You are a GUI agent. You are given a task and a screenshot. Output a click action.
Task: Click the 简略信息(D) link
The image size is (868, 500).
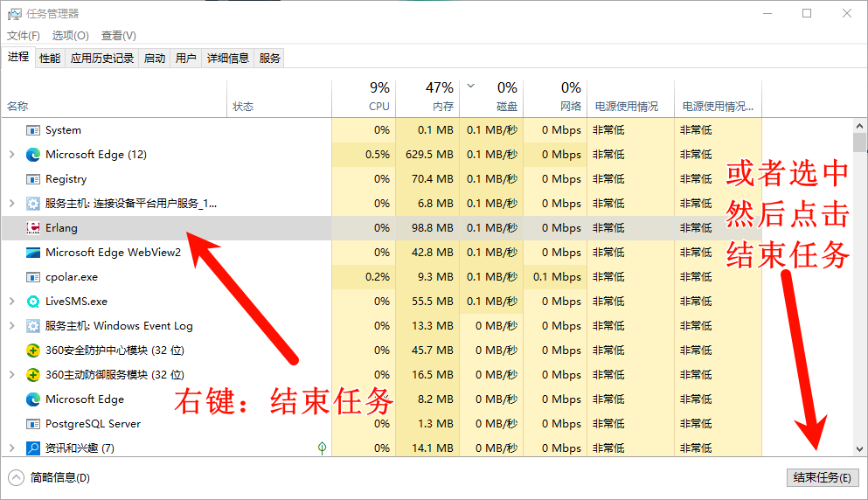click(x=59, y=477)
